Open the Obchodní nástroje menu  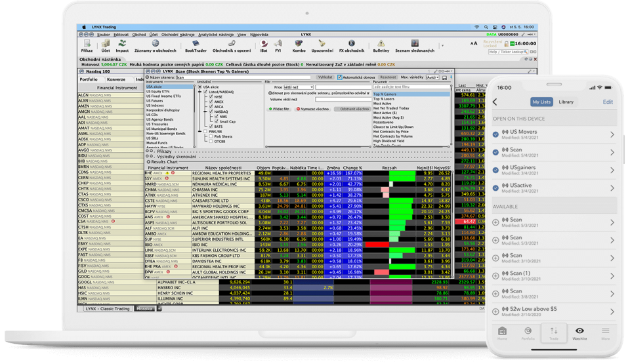(x=178, y=35)
